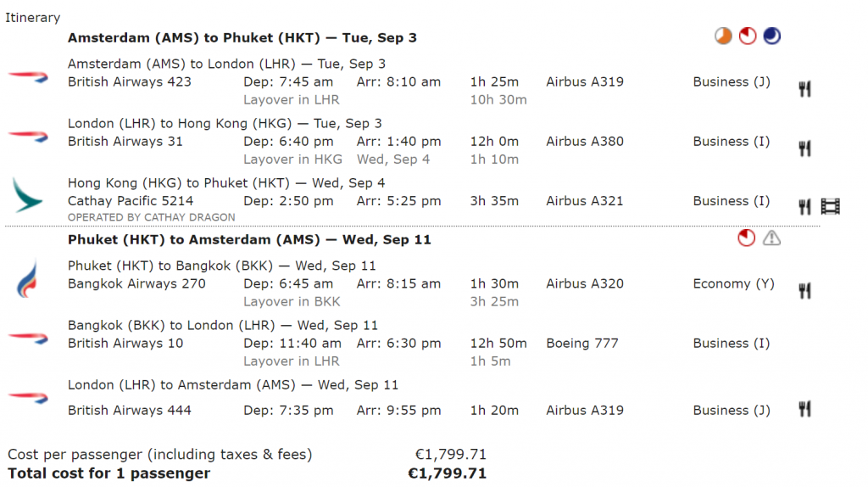Click the Bangkok Airways airline logo
This screenshot has height=487, width=868.
[x=27, y=279]
